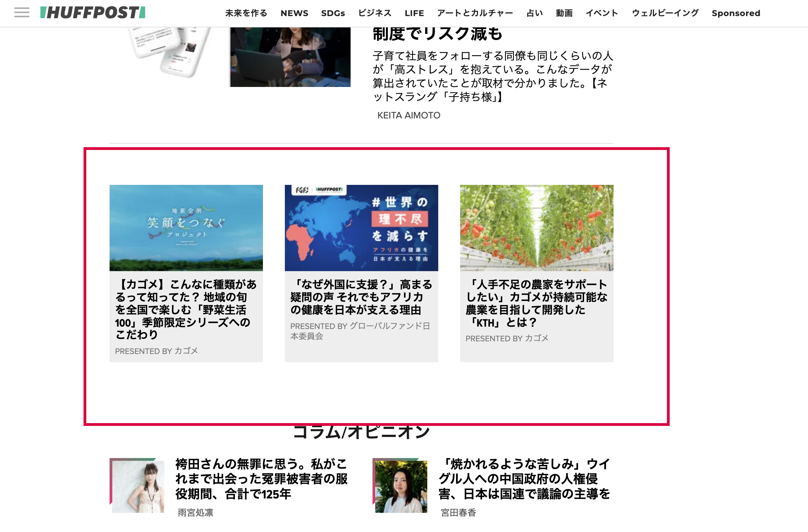Click PRESENTED BY カゴメ under 野菜生活100 card
808x532 pixels.
(156, 351)
